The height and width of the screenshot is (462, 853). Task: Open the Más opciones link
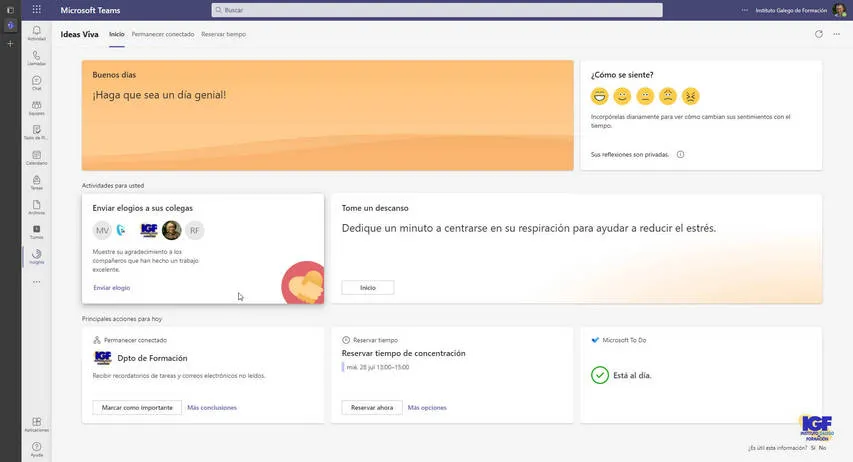427,408
